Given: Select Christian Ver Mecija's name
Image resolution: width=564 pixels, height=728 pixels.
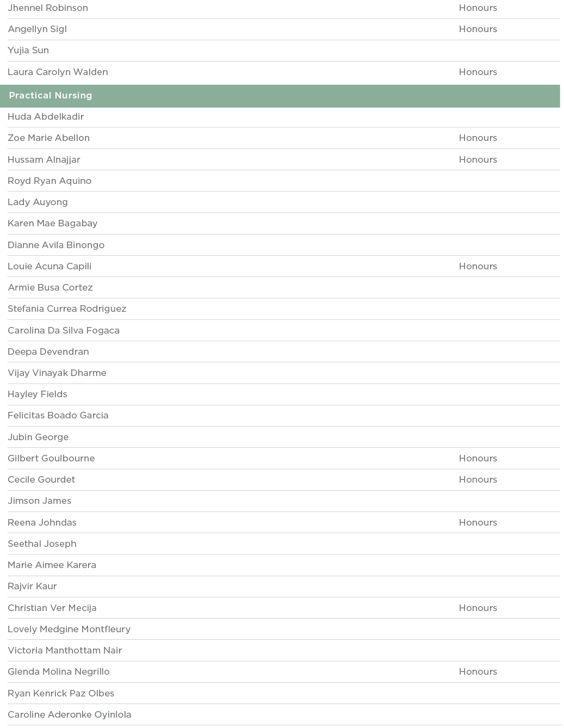Looking at the screenshot, I should click(x=52, y=608).
